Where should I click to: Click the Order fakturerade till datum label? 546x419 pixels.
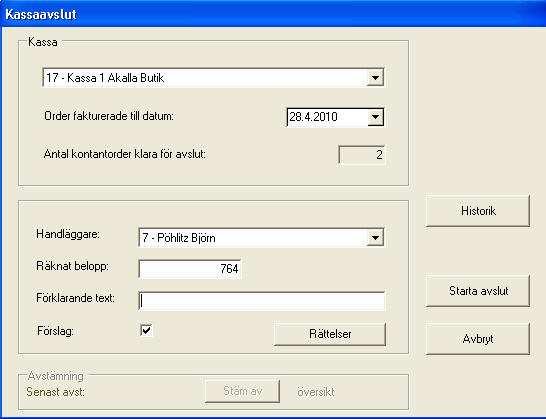[109, 116]
